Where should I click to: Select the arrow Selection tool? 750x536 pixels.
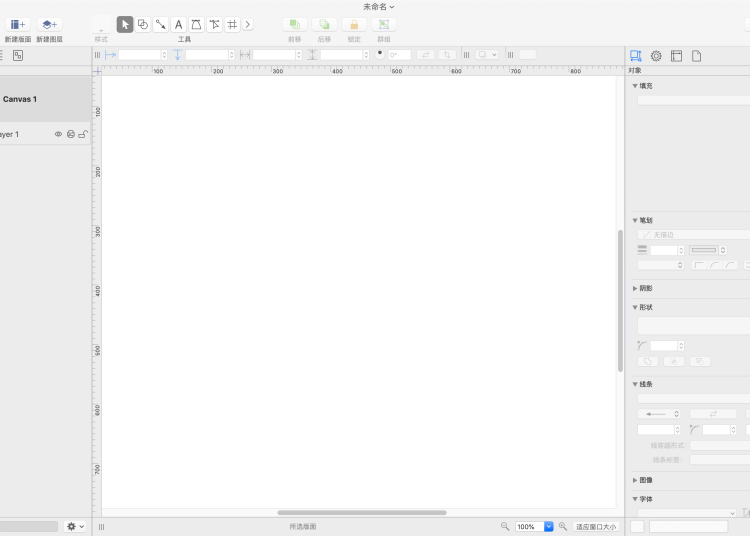[125, 24]
